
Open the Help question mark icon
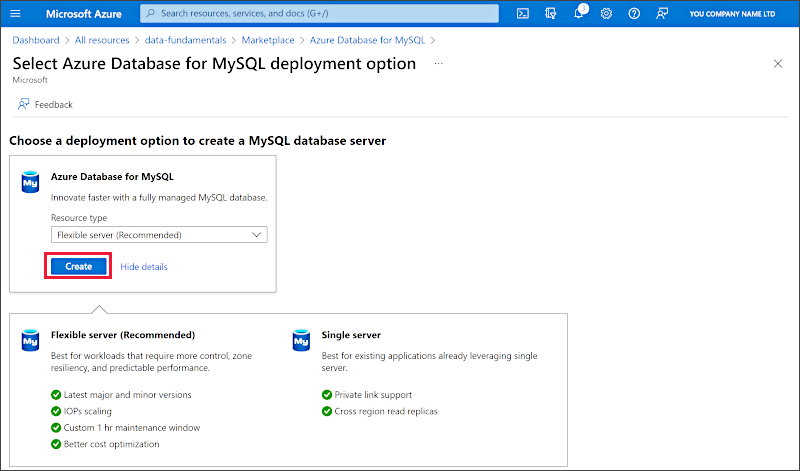[634, 14]
